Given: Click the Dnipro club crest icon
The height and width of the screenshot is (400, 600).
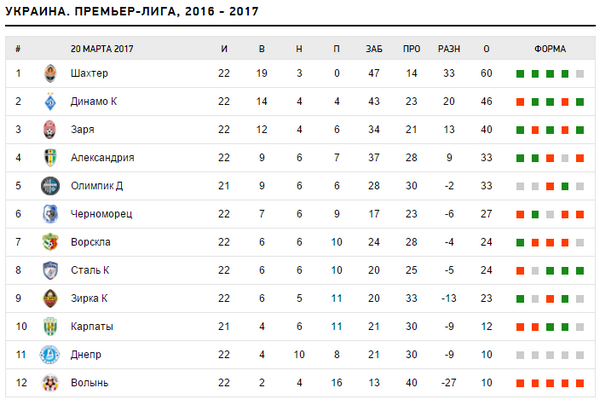Looking at the screenshot, I should click(x=50, y=354).
